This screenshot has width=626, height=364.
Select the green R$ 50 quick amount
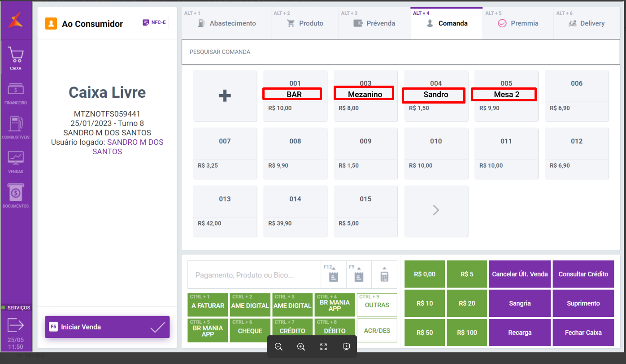pyautogui.click(x=424, y=333)
